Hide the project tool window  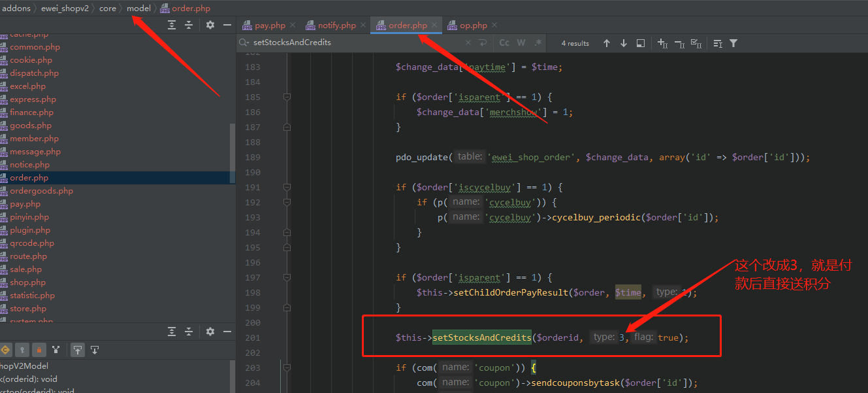pos(227,25)
